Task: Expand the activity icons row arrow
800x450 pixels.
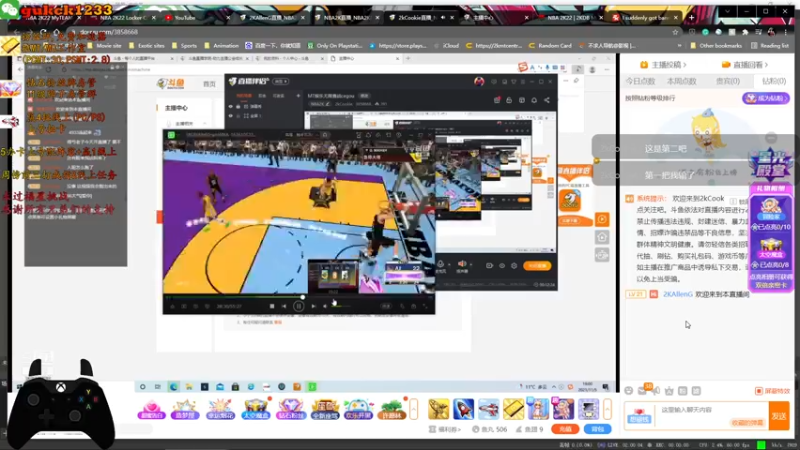Action: tap(413, 409)
